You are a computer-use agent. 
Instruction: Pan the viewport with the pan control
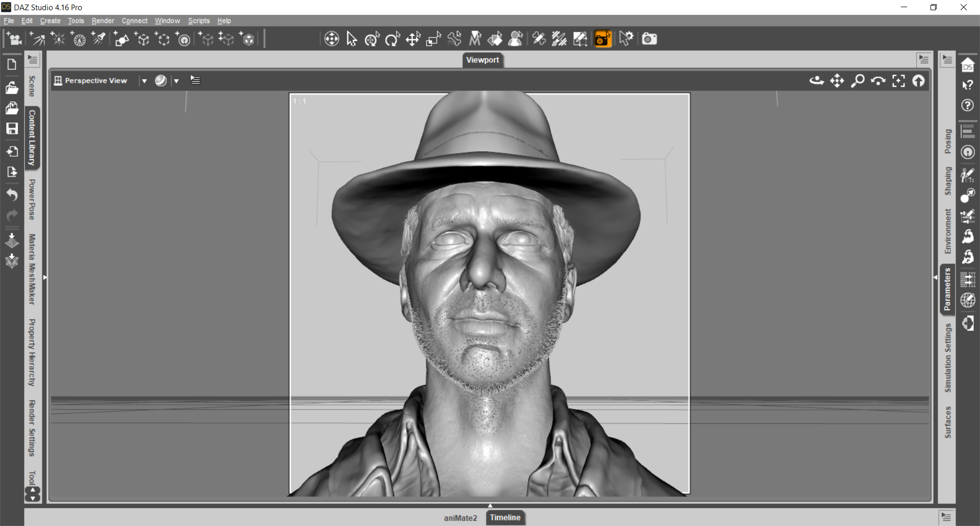[x=837, y=81]
